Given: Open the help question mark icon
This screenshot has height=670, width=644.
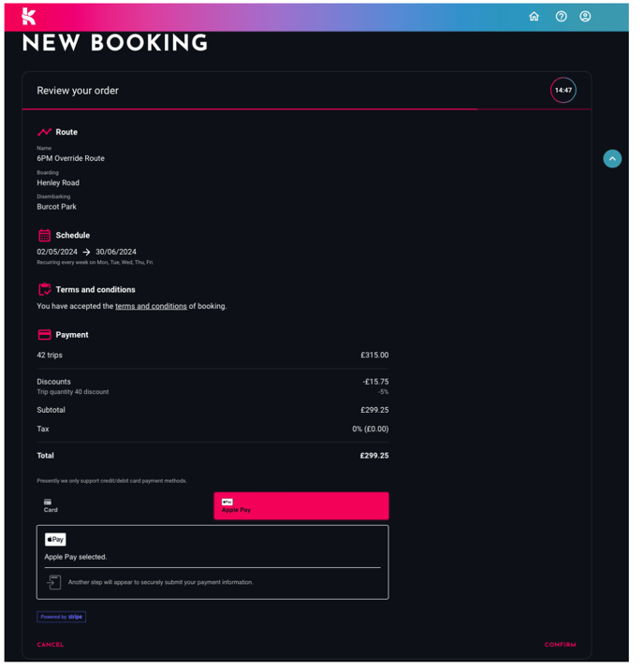Looking at the screenshot, I should (561, 16).
